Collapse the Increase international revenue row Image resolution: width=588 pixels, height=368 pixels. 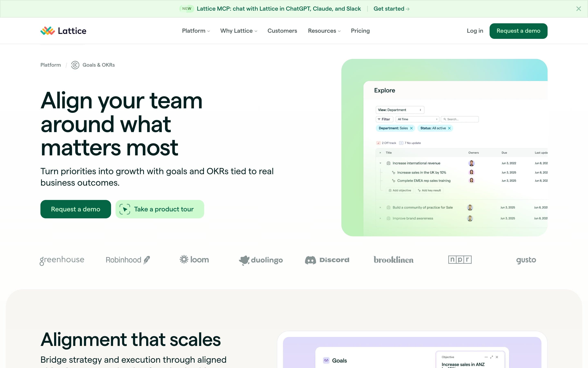tap(380, 163)
